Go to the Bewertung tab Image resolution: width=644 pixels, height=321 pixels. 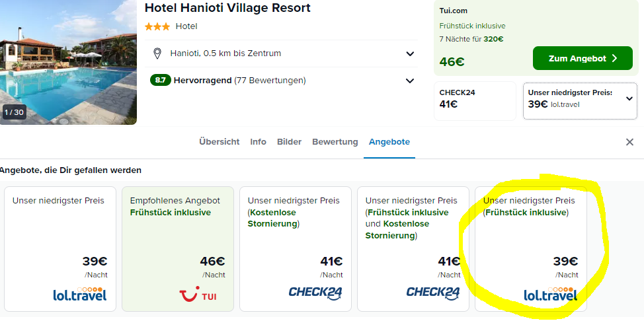coord(335,141)
